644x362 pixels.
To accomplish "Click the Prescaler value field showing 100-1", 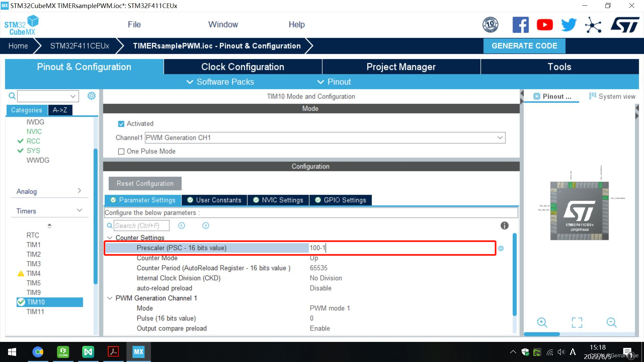I will tap(401, 248).
